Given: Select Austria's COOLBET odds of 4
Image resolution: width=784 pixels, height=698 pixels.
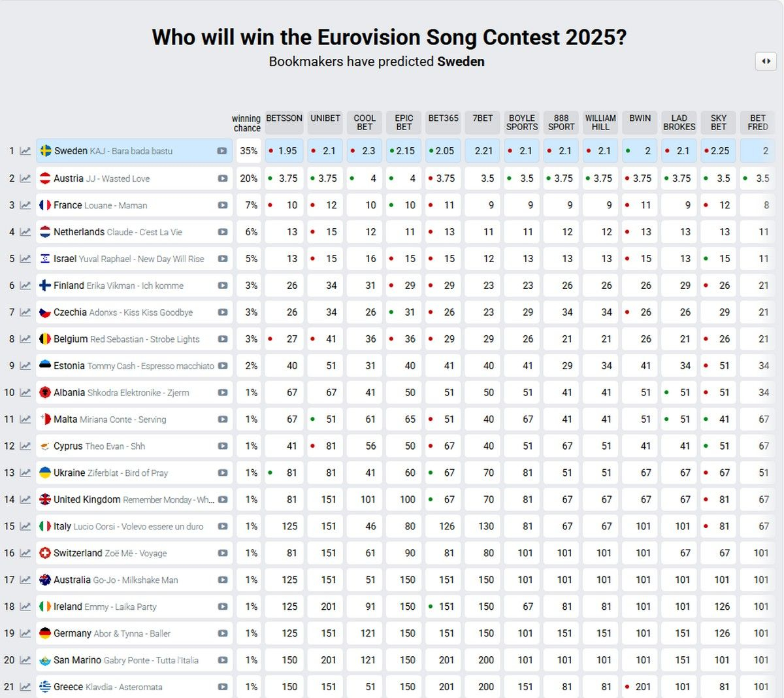Looking at the screenshot, I should [x=365, y=178].
